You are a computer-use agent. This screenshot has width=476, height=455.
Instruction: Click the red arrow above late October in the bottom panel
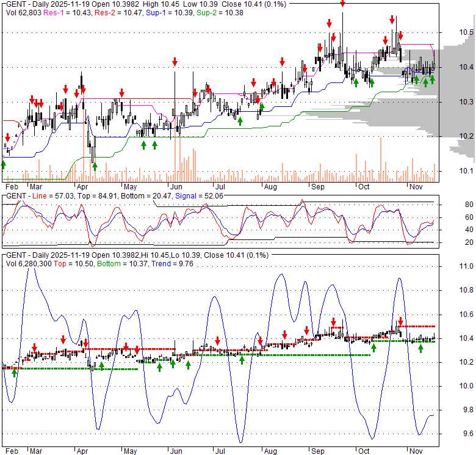coord(400,321)
